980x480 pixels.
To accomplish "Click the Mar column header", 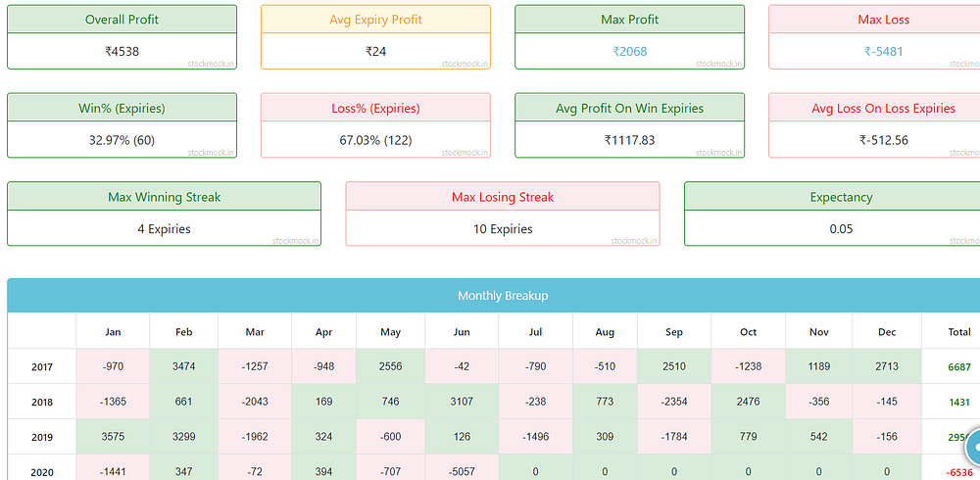I will click(x=255, y=332).
